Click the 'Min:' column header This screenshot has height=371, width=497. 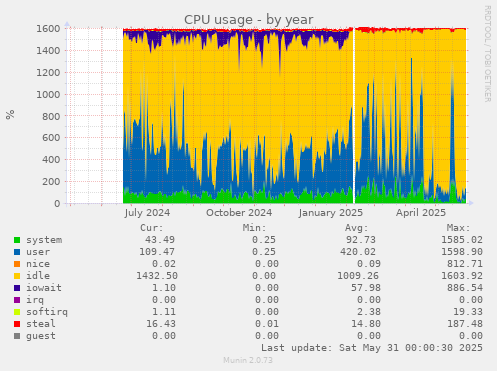254,228
